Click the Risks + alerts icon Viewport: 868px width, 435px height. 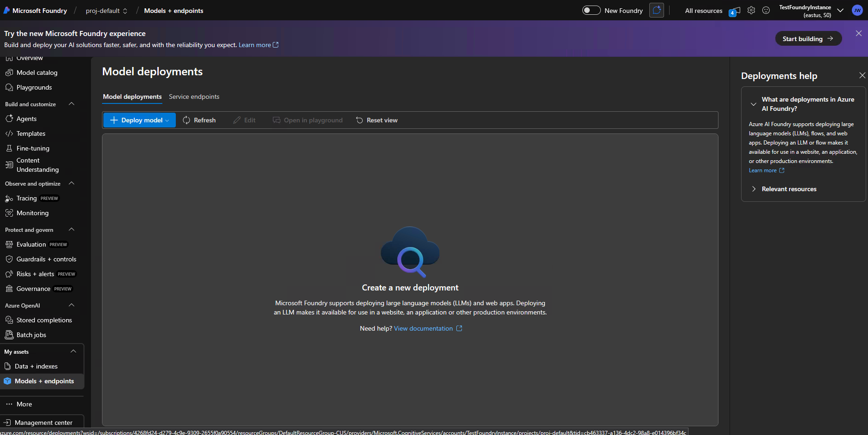[x=9, y=274]
